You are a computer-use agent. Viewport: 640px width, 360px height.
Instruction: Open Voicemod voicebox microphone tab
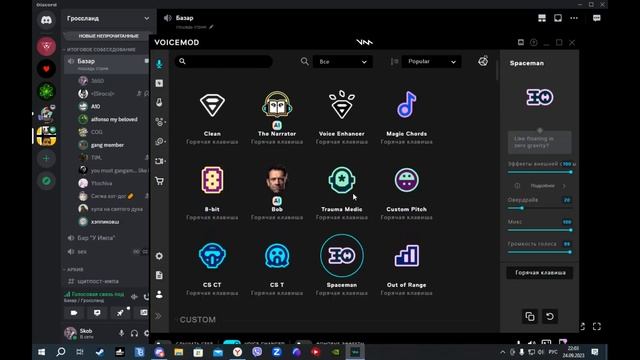(x=159, y=64)
